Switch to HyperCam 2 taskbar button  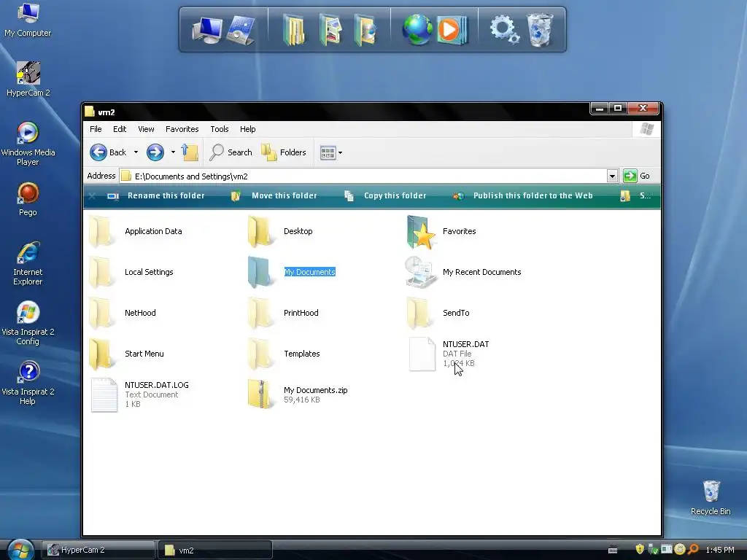[98, 550]
